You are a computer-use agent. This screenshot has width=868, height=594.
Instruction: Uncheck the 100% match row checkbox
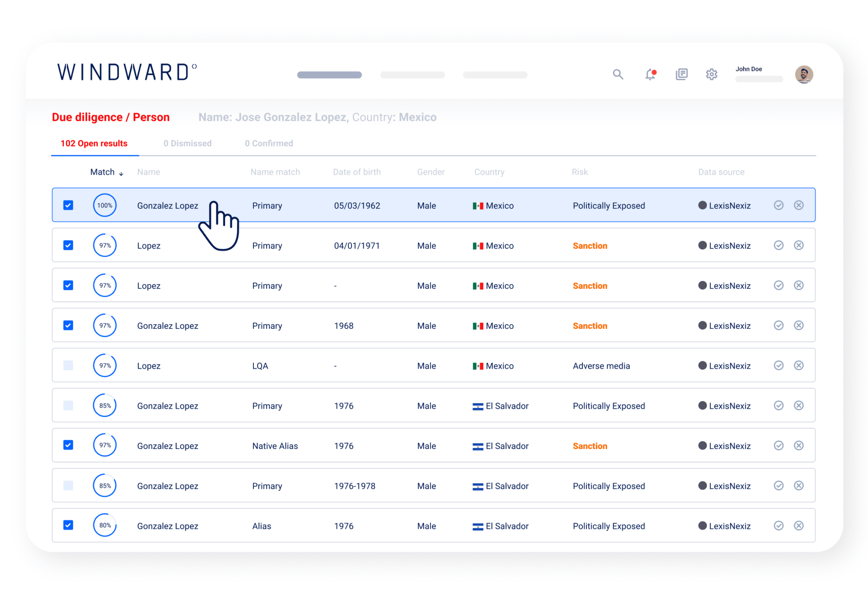click(x=68, y=205)
